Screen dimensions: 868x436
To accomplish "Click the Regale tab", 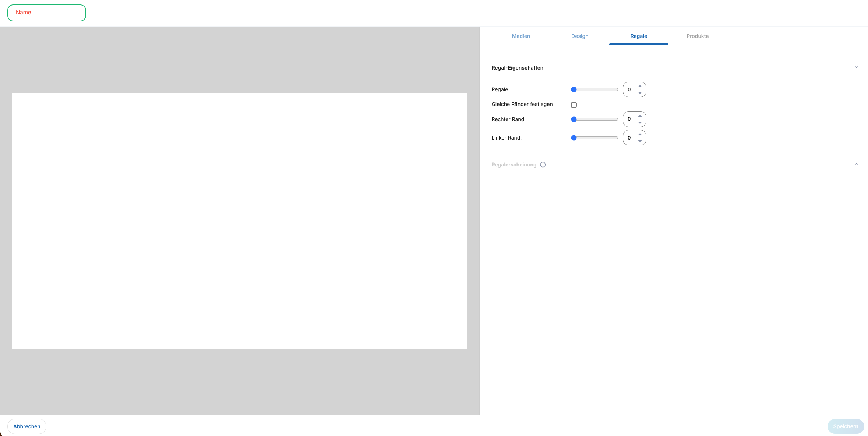I will (638, 36).
